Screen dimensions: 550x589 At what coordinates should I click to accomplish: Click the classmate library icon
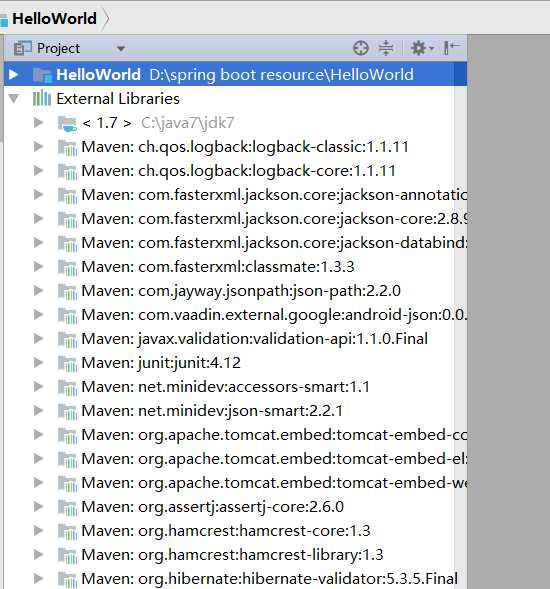67,268
